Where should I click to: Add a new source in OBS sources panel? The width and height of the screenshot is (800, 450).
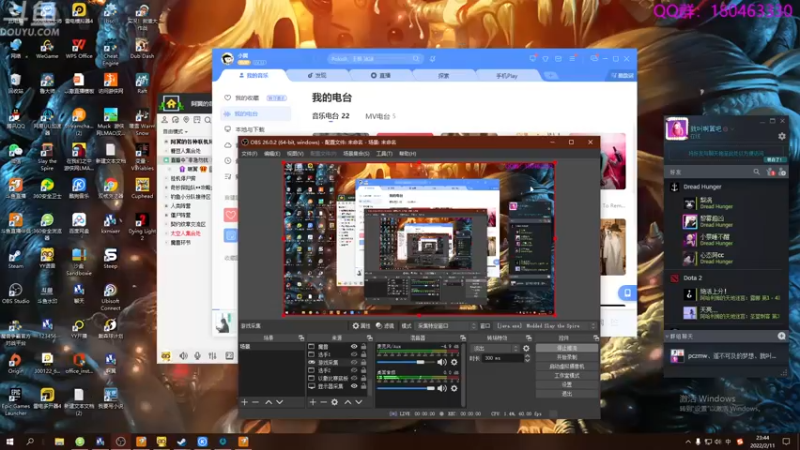coord(313,402)
